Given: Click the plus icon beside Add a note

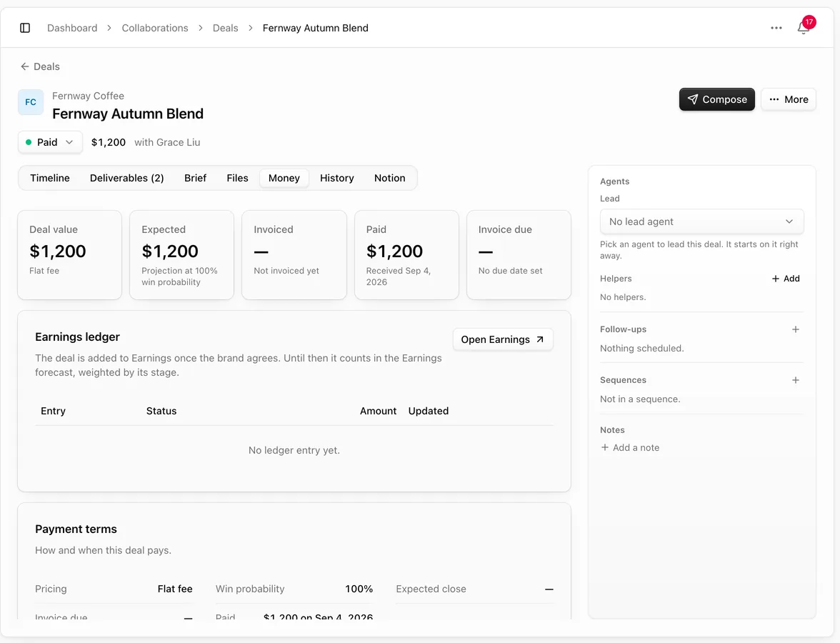Looking at the screenshot, I should tap(605, 447).
